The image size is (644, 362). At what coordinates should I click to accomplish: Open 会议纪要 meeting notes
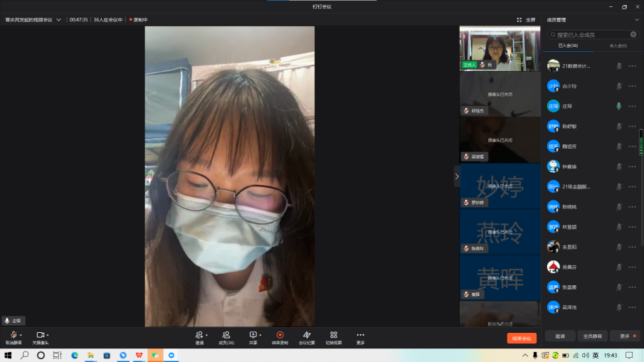pyautogui.click(x=307, y=334)
